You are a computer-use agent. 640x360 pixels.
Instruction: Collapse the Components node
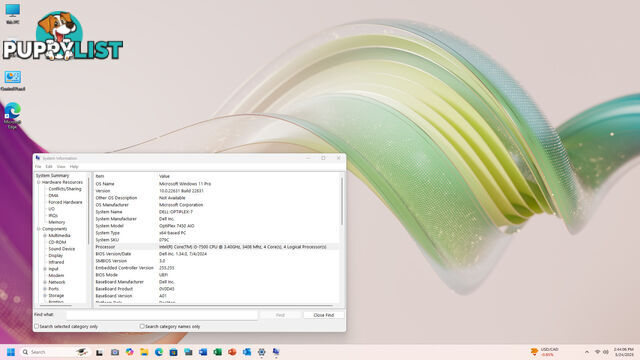click(39, 229)
